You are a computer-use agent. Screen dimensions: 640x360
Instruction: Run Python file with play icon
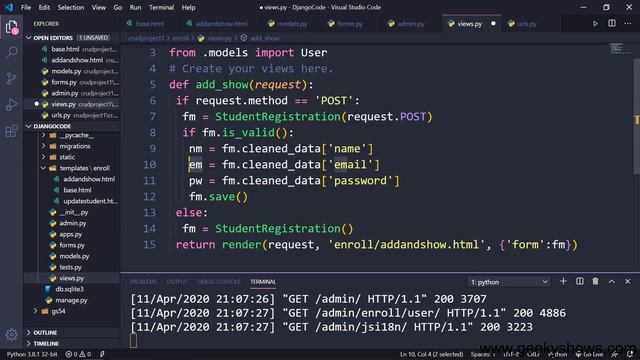pos(595,24)
